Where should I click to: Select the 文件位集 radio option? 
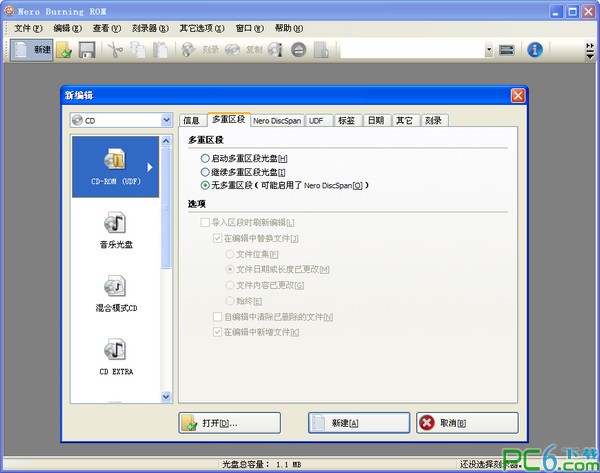(x=252, y=254)
